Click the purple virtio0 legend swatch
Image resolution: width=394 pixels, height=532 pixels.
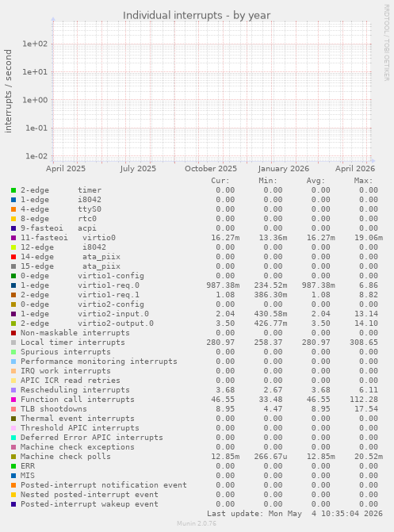point(13,238)
